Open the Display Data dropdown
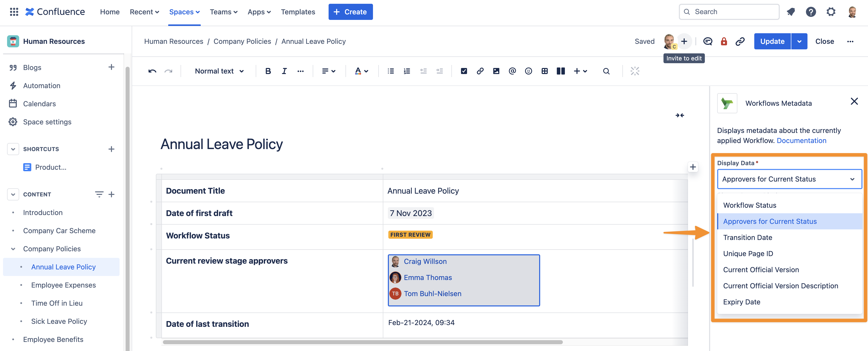This screenshot has height=351, width=868. tap(789, 179)
